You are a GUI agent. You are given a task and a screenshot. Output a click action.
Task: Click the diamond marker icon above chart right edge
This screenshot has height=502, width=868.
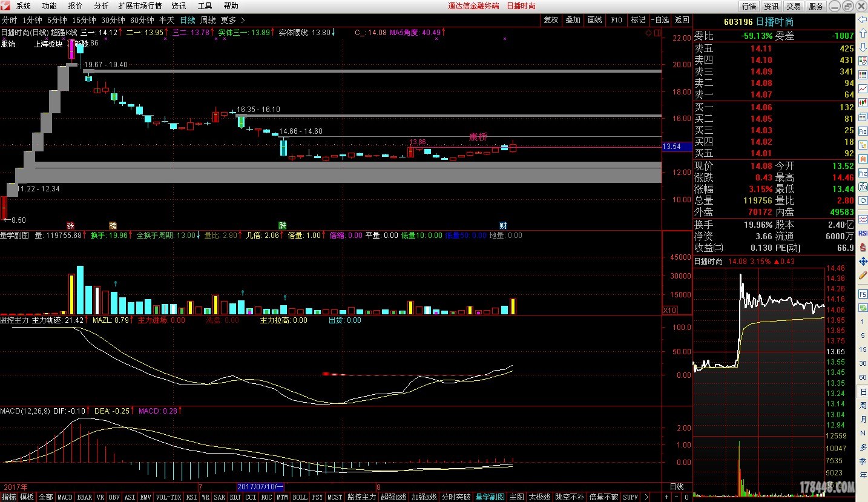pos(649,32)
